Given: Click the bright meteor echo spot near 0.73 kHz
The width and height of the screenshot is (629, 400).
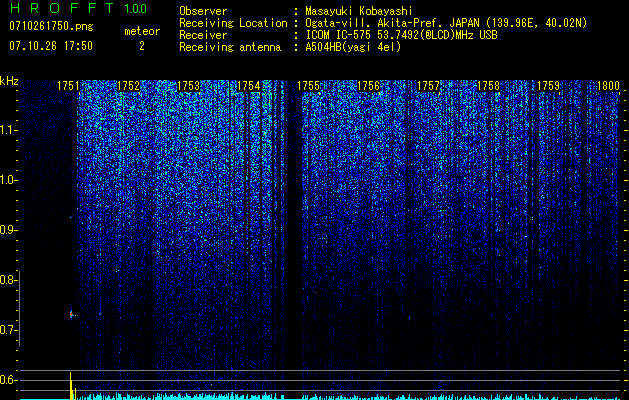Looking at the screenshot, I should pyautogui.click(x=71, y=315).
